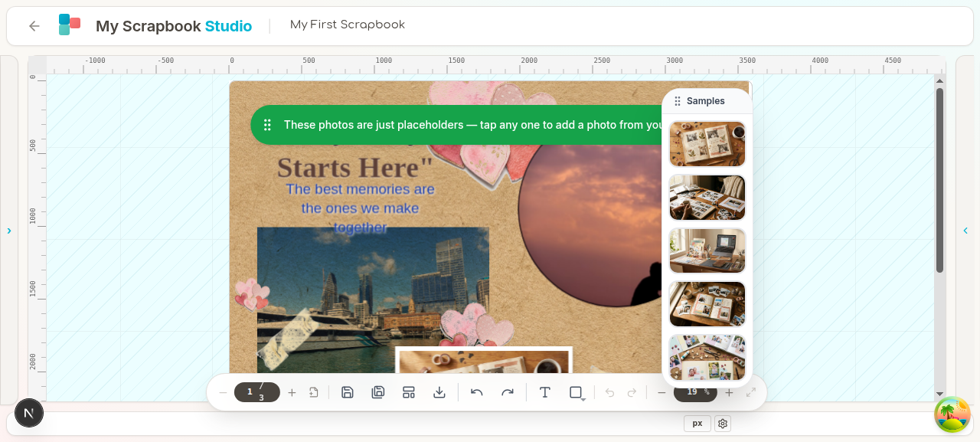The image size is (980, 442).
Task: Select the Text tool
Action: click(545, 392)
